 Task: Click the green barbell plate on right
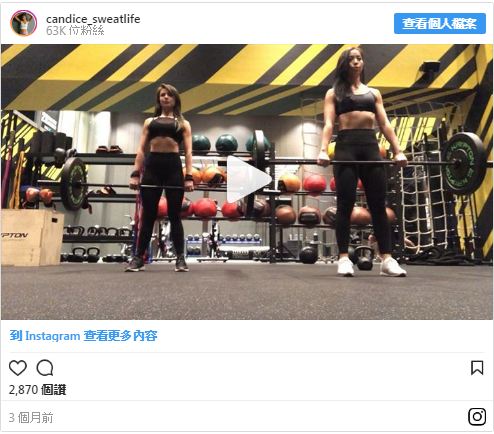click(x=464, y=163)
